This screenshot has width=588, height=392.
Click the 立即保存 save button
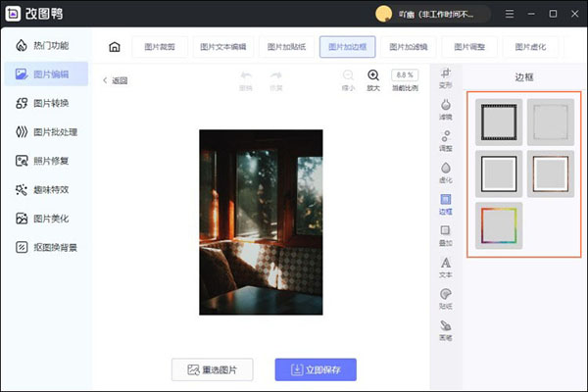[316, 368]
